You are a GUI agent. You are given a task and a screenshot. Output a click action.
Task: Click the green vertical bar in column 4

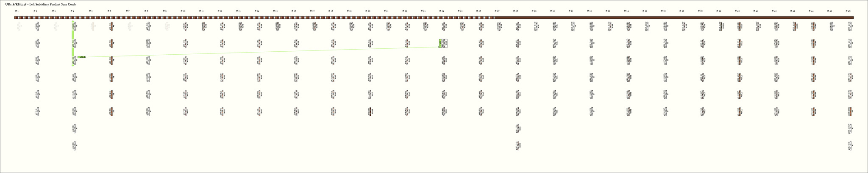click(x=73, y=42)
